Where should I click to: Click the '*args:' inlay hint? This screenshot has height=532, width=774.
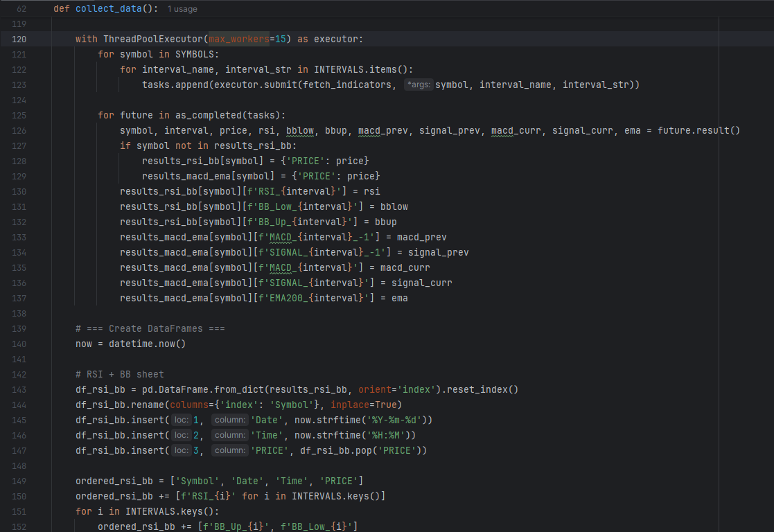419,85
